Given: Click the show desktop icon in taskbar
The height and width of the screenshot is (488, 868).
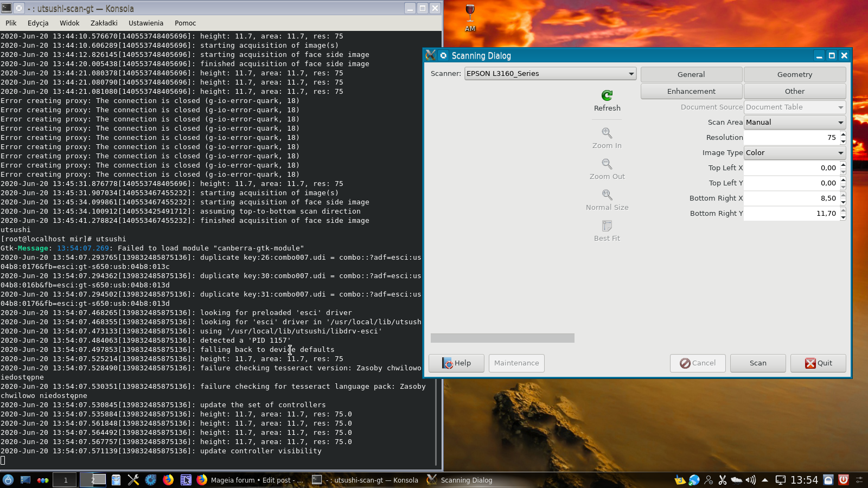Looking at the screenshot, I should point(25,480).
